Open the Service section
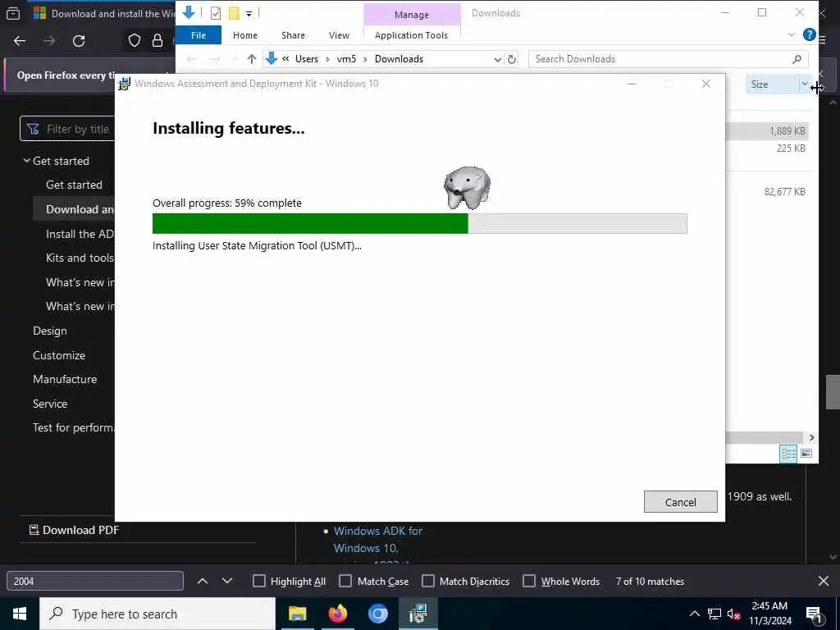 tap(50, 404)
